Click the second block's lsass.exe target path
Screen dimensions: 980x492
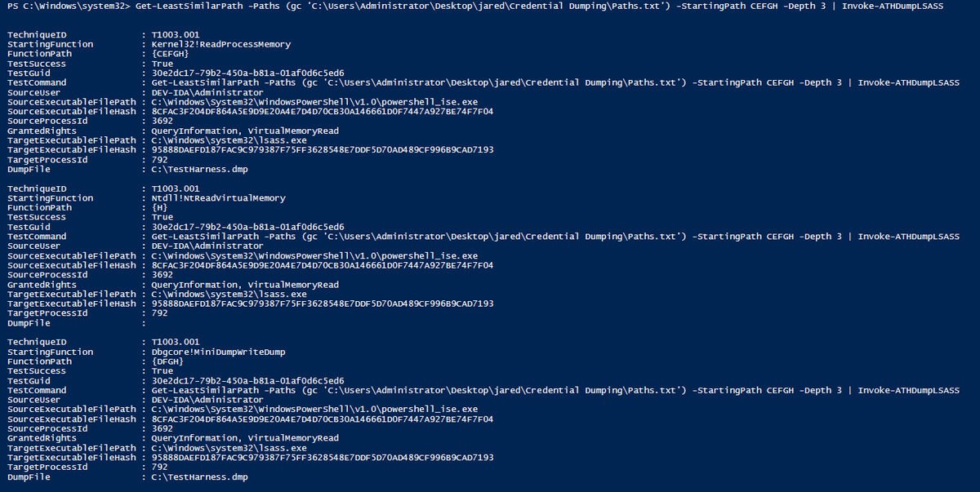229,294
